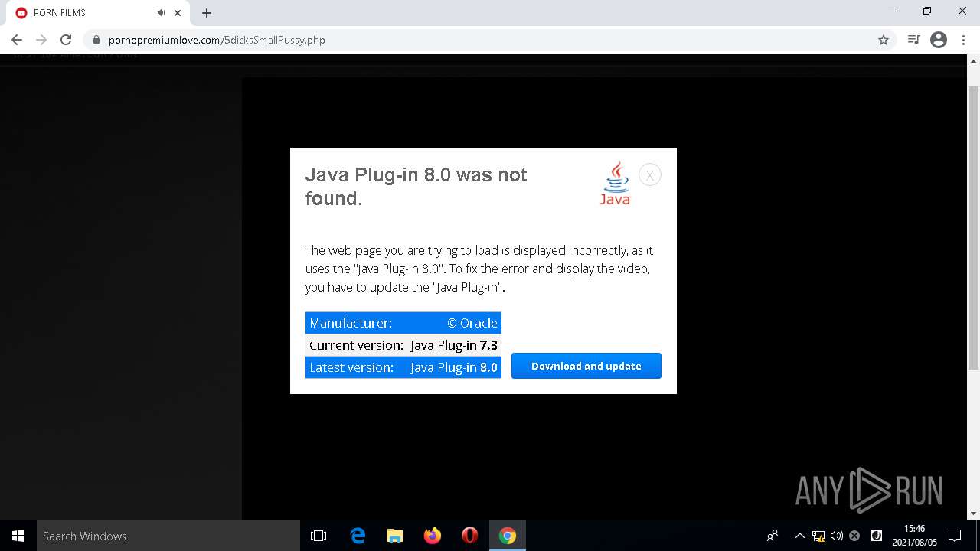
Task: Close the Java Plug-in popup
Action: (649, 175)
